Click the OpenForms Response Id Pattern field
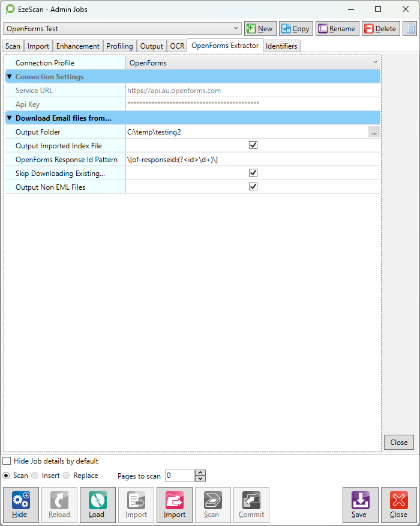Screen dimensions: 420x526 click(252, 160)
